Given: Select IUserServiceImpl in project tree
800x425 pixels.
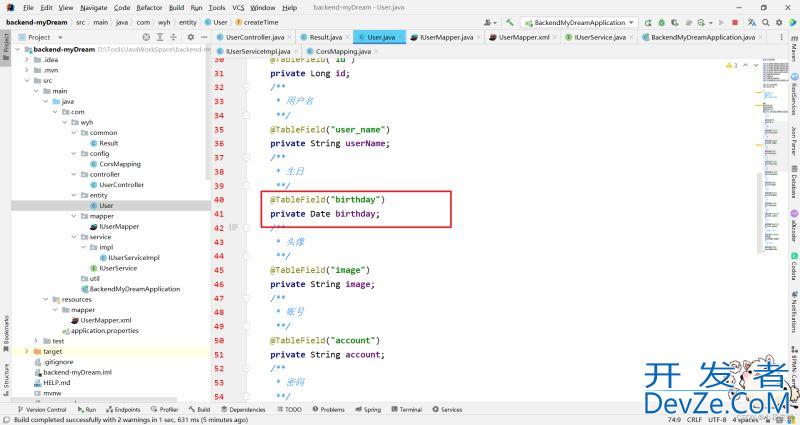Looking at the screenshot, I should (130, 258).
